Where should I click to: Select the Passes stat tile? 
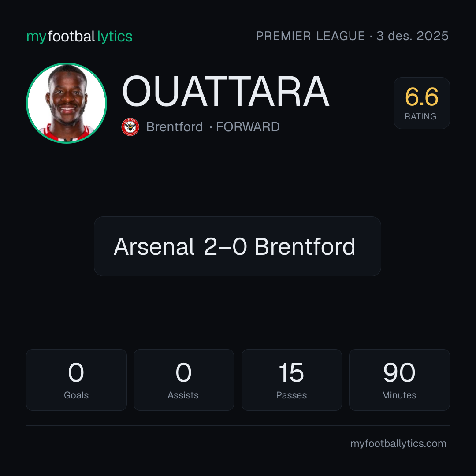coord(291,380)
